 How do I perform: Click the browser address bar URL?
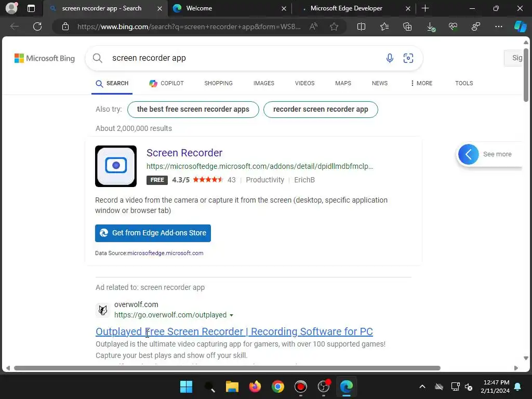tap(189, 26)
